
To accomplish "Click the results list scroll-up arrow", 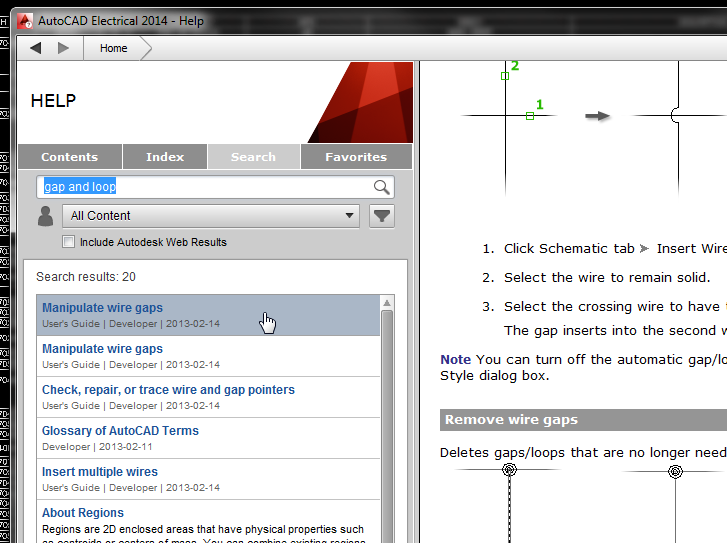I will click(387, 303).
